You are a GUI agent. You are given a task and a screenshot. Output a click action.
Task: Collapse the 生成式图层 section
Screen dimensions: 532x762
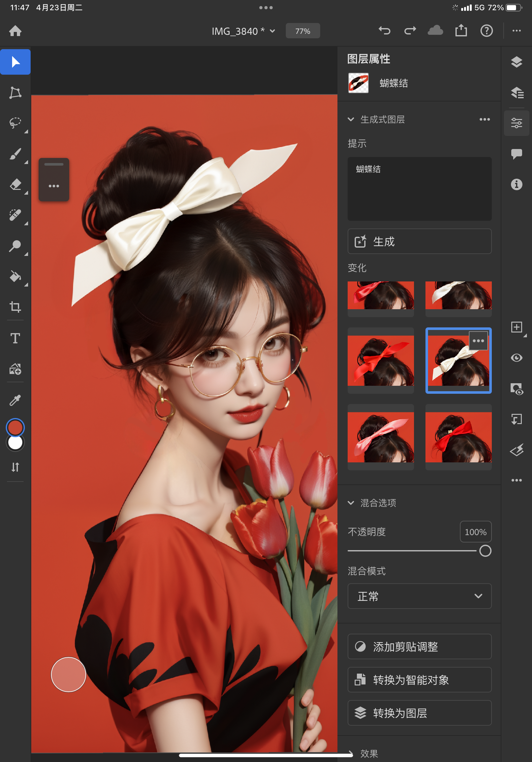[351, 119]
